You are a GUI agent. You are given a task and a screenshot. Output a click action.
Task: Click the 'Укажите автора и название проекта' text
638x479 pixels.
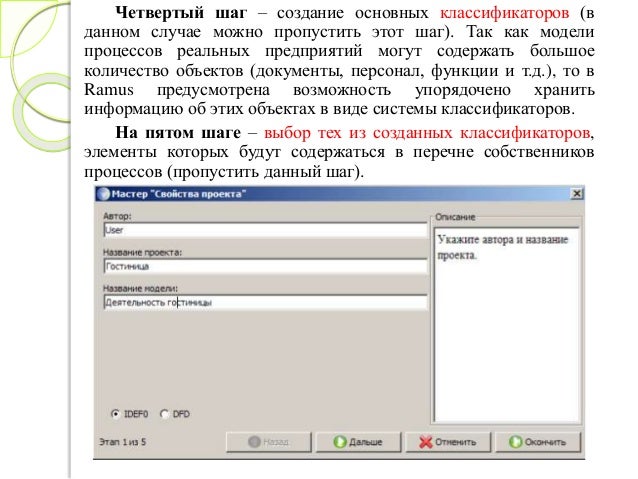pos(503,247)
